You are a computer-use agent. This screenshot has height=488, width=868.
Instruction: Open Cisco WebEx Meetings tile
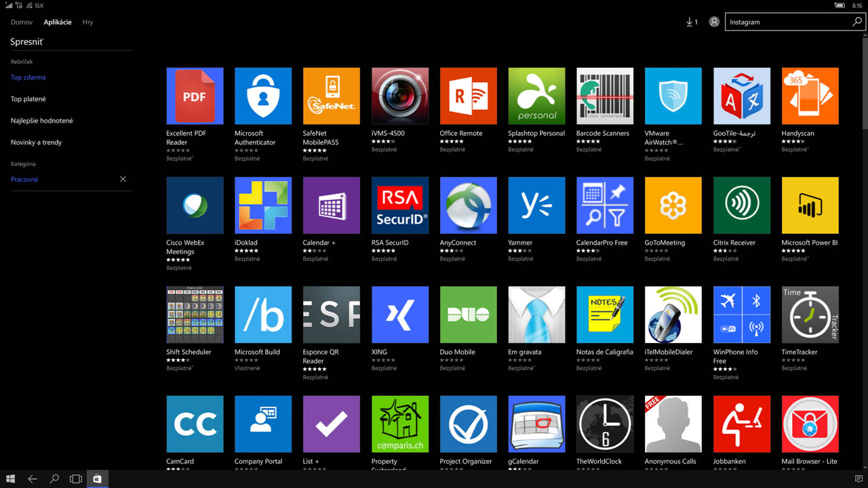[x=195, y=205]
